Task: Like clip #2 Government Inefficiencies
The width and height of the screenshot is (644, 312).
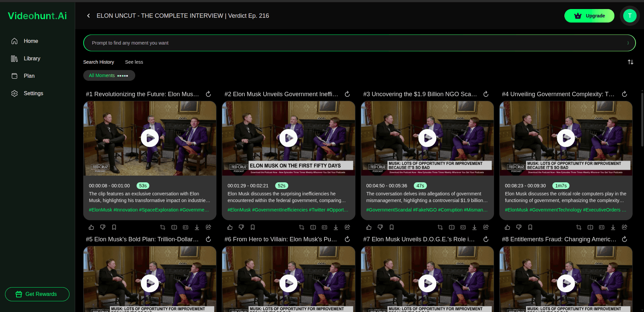Action: coord(230,227)
